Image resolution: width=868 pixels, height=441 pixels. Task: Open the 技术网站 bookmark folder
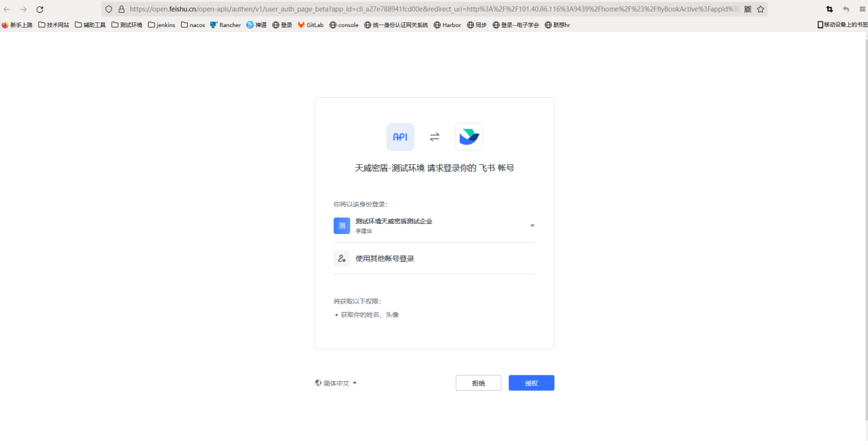(54, 25)
